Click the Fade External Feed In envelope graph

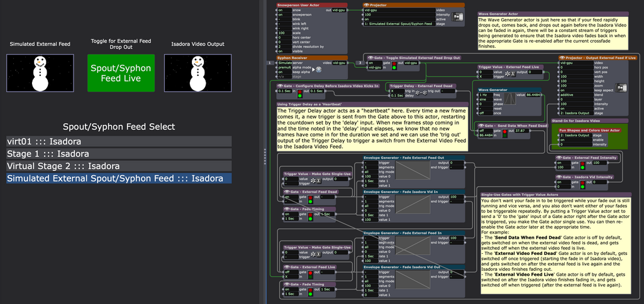coord(411,244)
